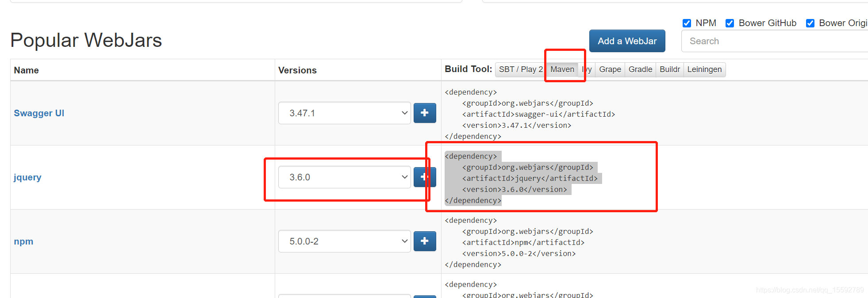Select the Leiningen build tool tab
This screenshot has width=868, height=298.
pyautogui.click(x=704, y=69)
